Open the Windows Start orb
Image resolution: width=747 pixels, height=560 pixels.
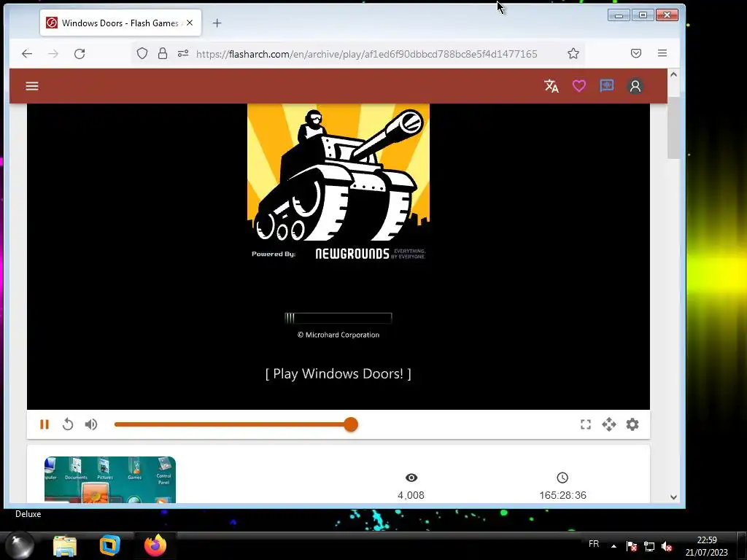tap(20, 545)
